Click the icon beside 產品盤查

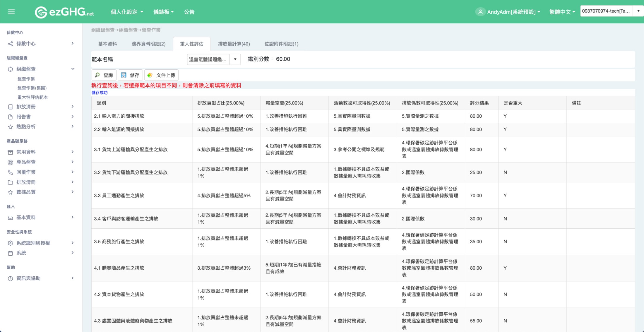10,162
